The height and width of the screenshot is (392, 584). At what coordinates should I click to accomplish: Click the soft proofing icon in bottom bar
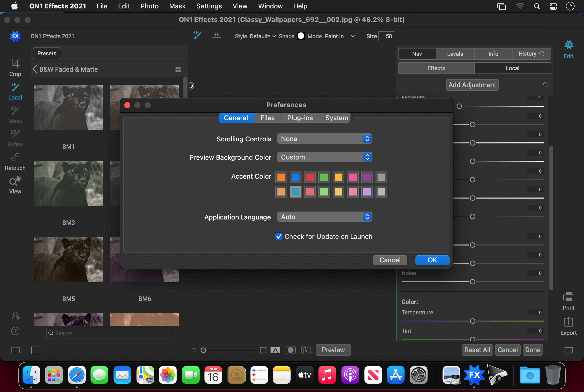tap(306, 350)
